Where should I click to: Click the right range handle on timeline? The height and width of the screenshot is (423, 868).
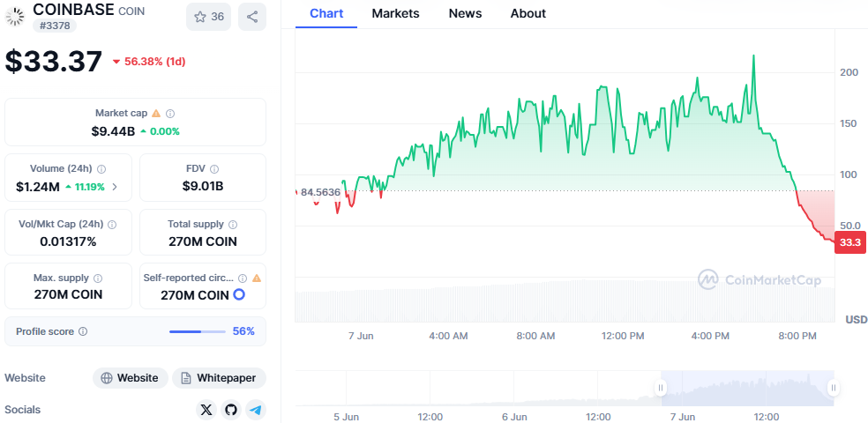click(833, 388)
